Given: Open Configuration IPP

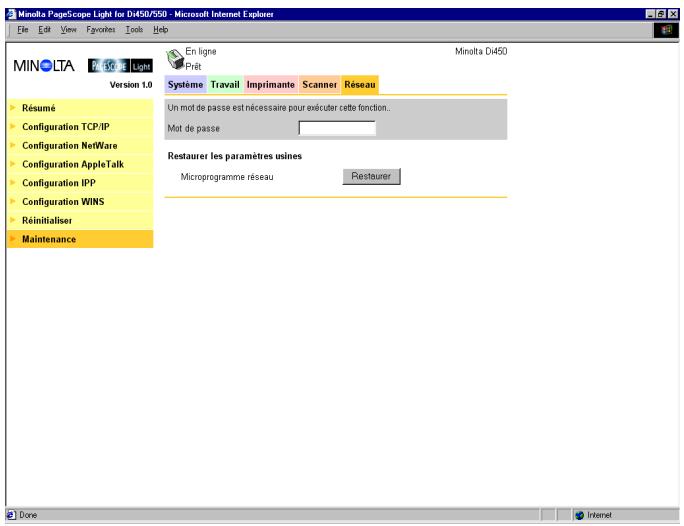Looking at the screenshot, I should point(80,183).
